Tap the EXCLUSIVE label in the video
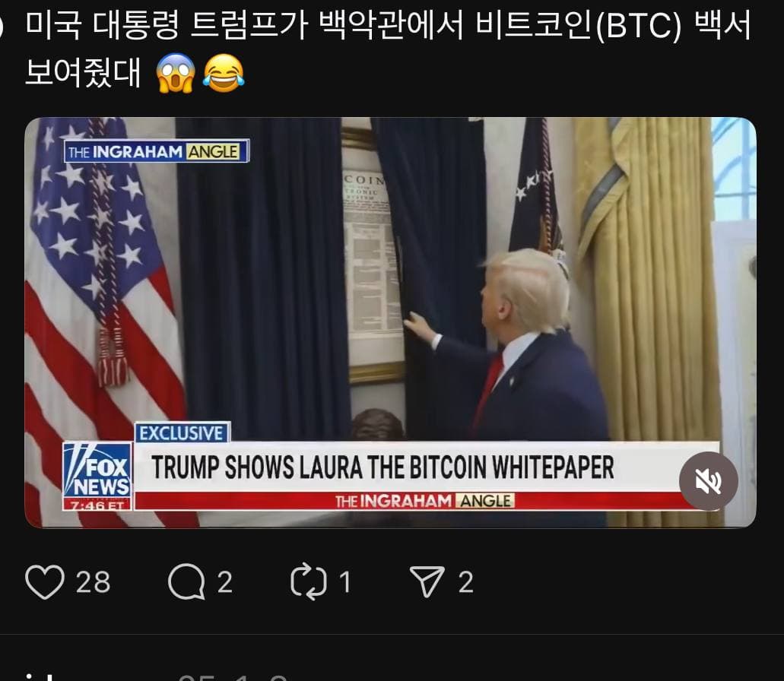The image size is (784, 681). (182, 432)
